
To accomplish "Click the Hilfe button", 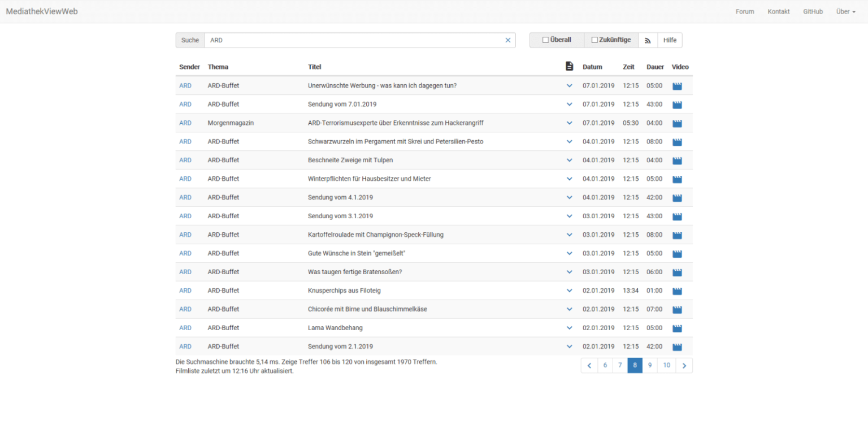I will [670, 40].
